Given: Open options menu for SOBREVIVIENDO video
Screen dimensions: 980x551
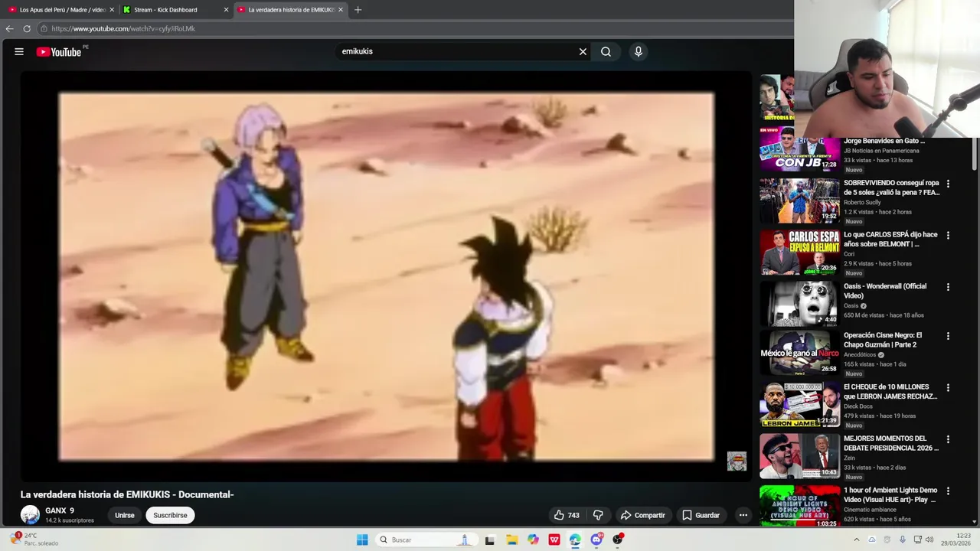Looking at the screenshot, I should (x=948, y=184).
